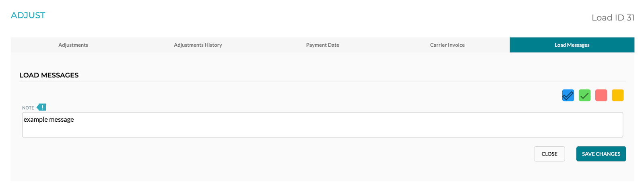The width and height of the screenshot is (644, 191).
Task: Click the ADJUST page title
Action: click(28, 15)
